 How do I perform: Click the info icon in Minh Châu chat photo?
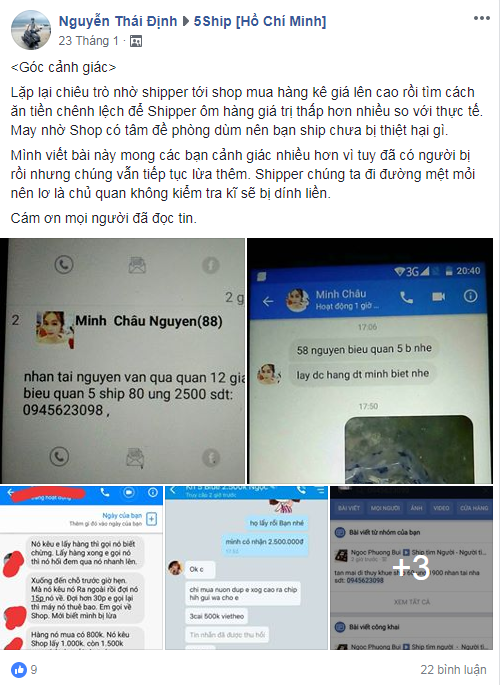(470, 296)
